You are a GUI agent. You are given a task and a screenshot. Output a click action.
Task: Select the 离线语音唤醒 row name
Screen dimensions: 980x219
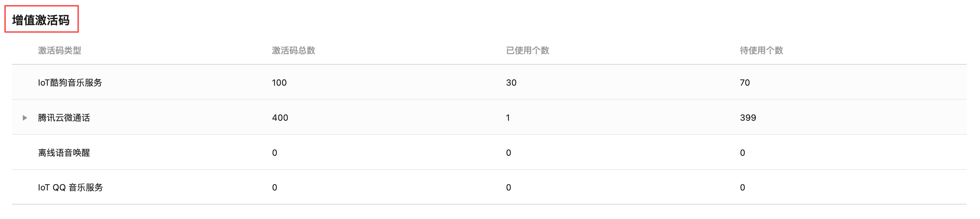coord(64,153)
